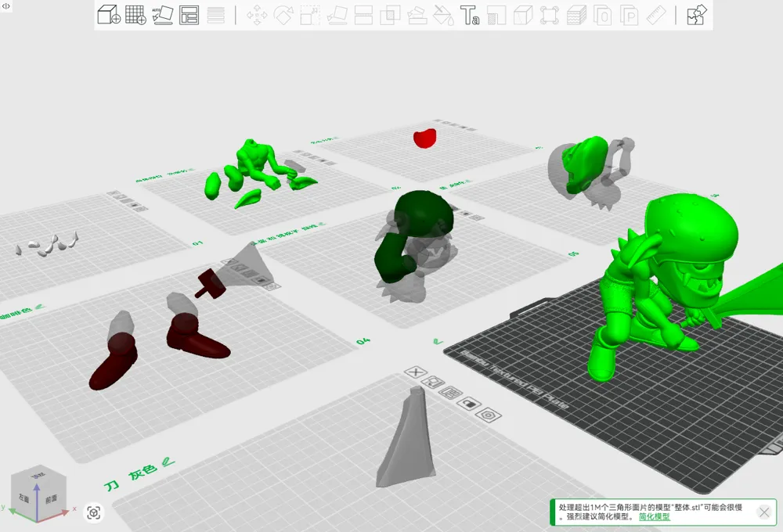This screenshot has height=532, width=783.
Task: Click Split to parts P icon
Action: 630,15
